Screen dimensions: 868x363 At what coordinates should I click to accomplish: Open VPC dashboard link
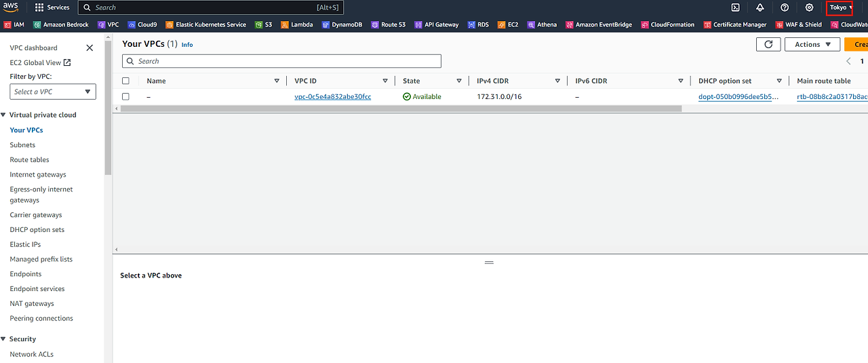pos(33,47)
